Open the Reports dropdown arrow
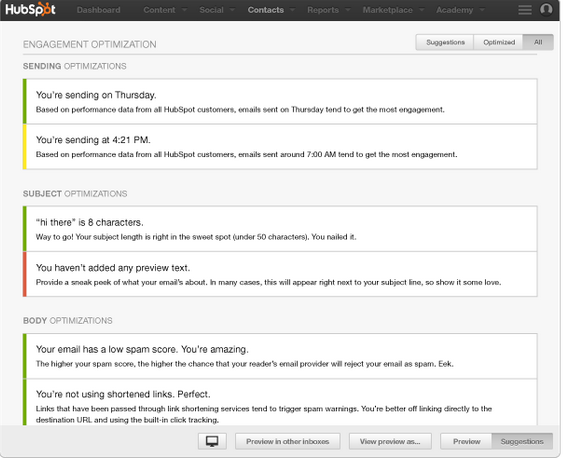 348,10
